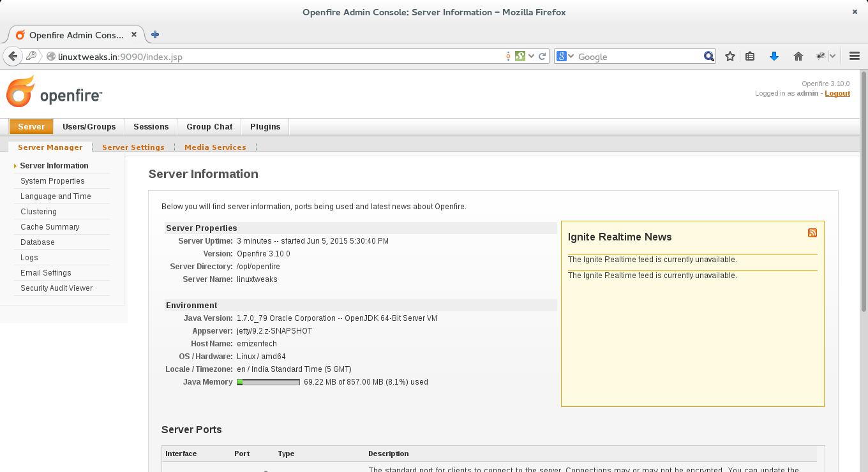Click the globe site identity icon
The width and height of the screenshot is (868, 472).
point(51,57)
